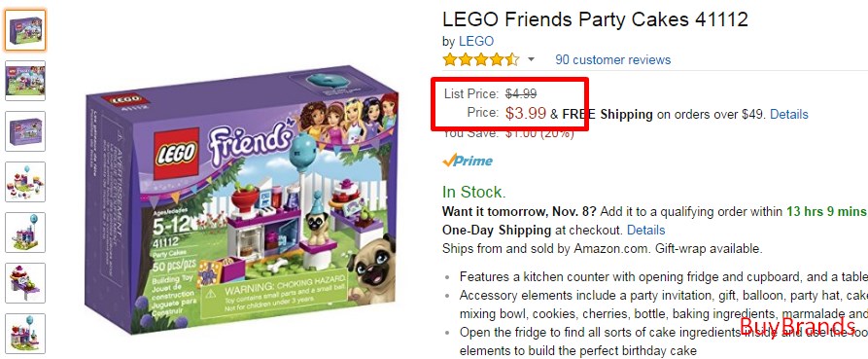Click the struck-through $4.99 list price

tap(521, 93)
